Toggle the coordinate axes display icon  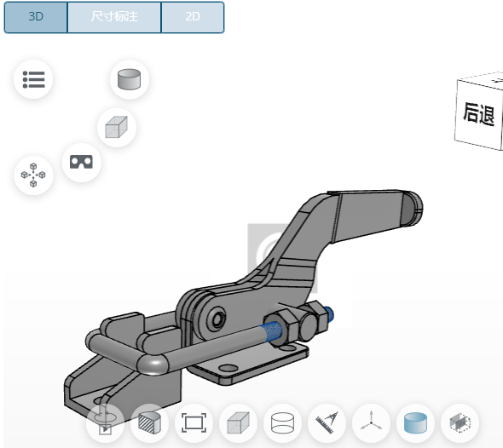click(371, 423)
